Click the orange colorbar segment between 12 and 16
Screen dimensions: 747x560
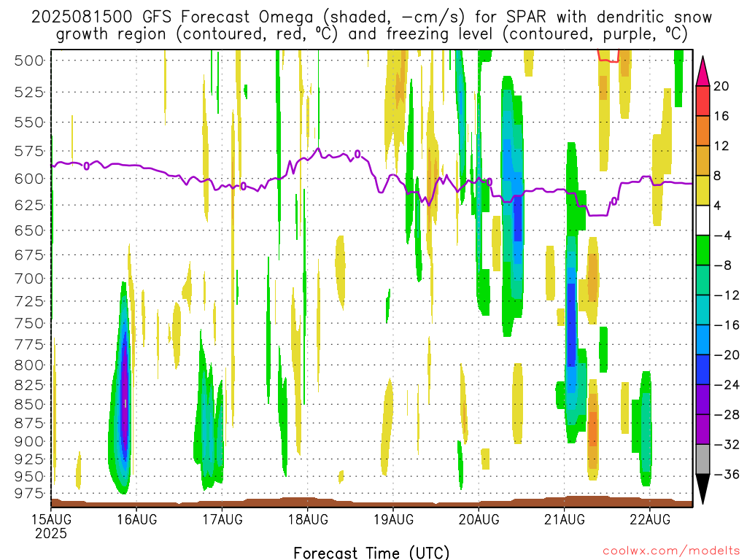pos(703,131)
